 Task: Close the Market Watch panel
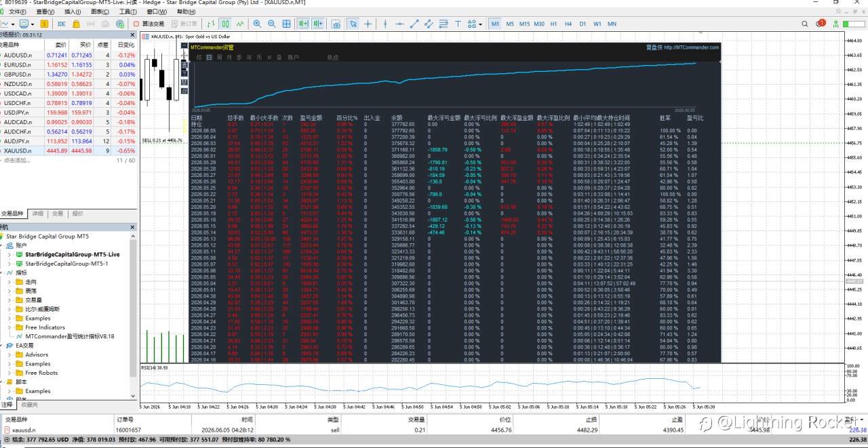point(132,35)
